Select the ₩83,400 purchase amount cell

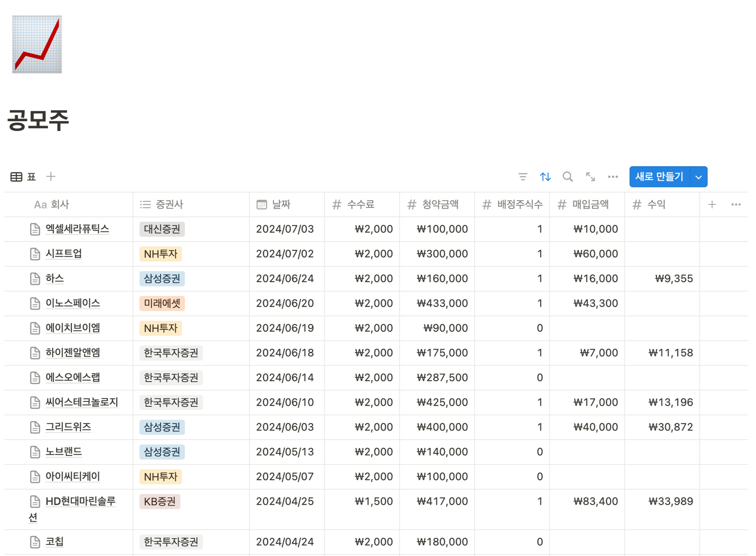587,509
